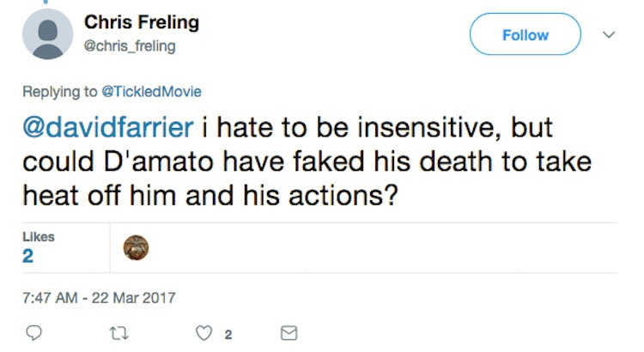This screenshot has width=644, height=352.
Task: Click the reply speech bubble icon
Action: 34,334
